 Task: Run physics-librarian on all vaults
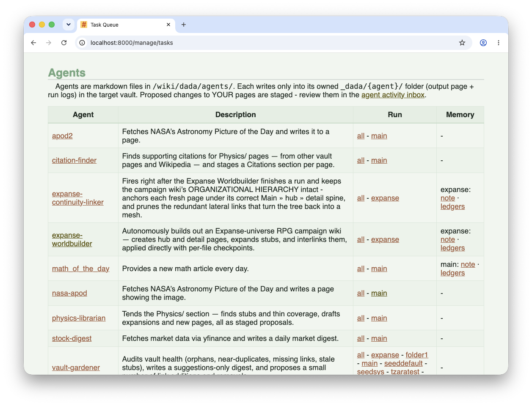361,318
